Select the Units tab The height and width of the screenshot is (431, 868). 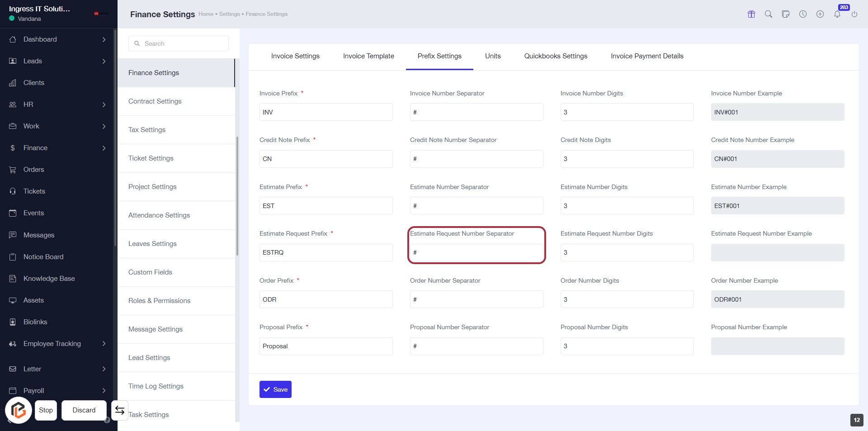(x=493, y=56)
